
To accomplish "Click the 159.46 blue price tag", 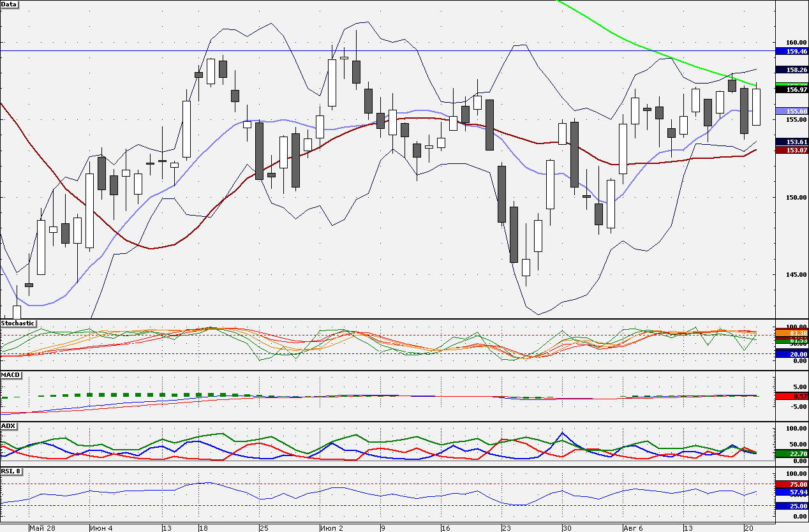I will point(790,50).
